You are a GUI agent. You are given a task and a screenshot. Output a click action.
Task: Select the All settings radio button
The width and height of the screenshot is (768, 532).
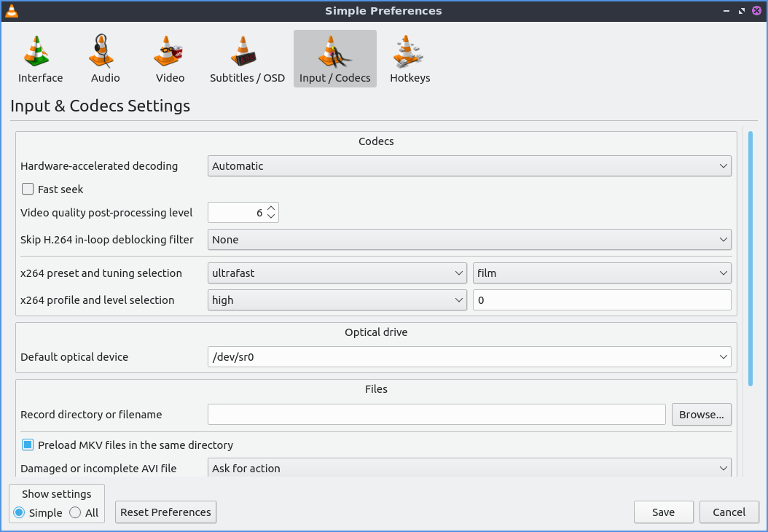click(76, 512)
